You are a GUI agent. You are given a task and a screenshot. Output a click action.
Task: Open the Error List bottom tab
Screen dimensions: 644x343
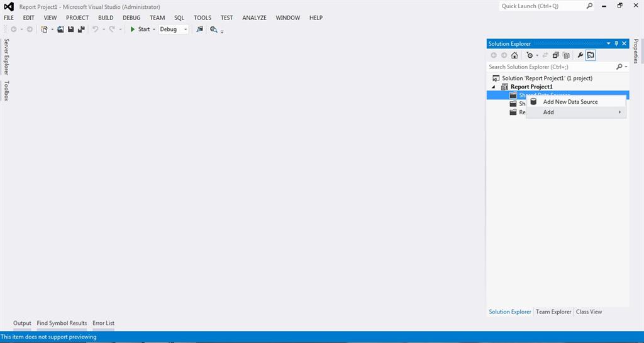pos(104,324)
